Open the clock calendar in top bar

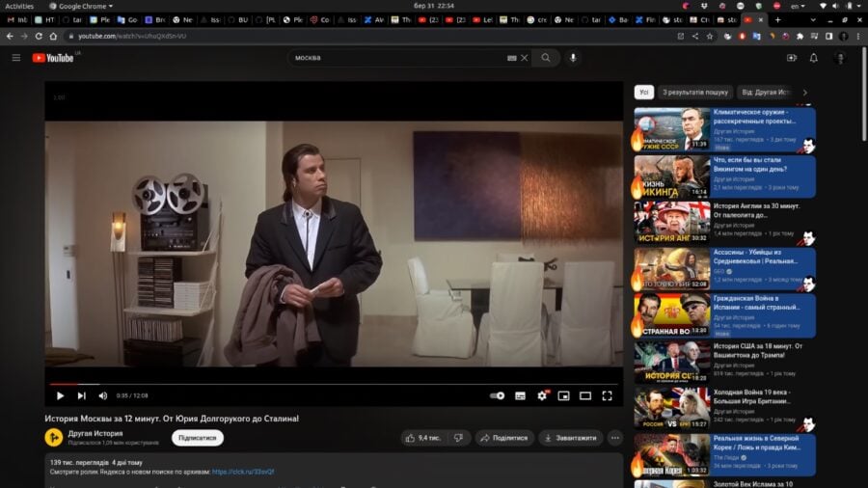433,6
